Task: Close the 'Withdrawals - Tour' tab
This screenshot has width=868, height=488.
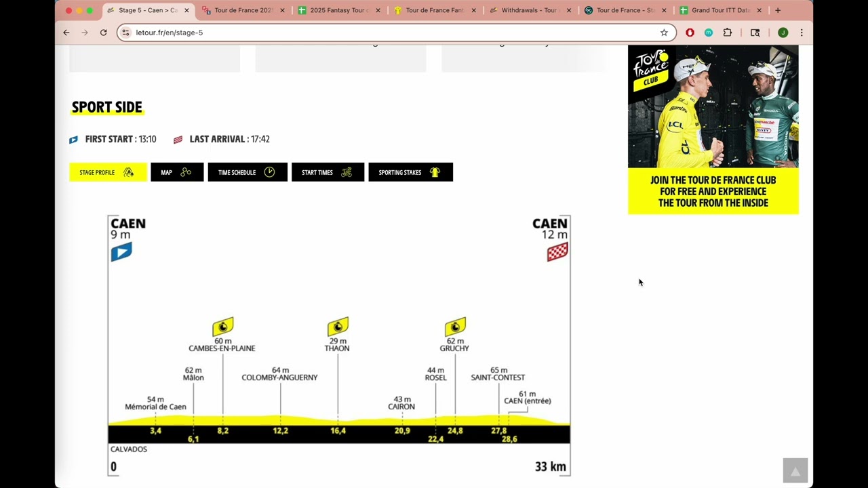Action: coord(569,10)
